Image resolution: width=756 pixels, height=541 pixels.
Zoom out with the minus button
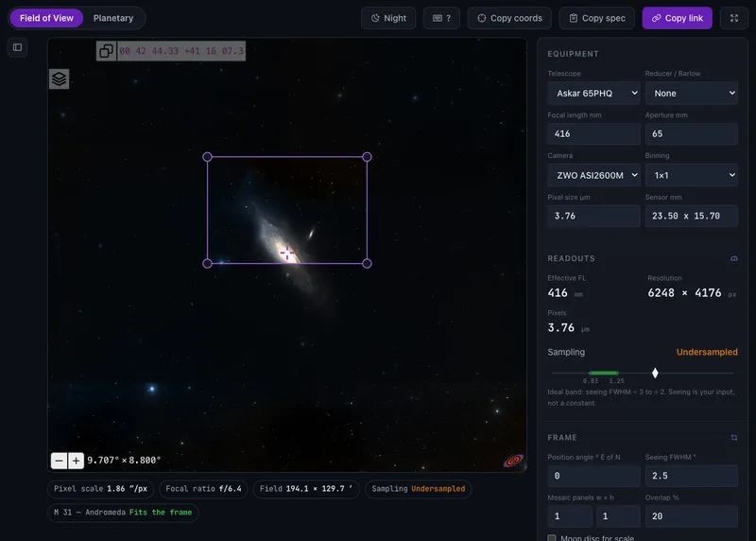click(x=59, y=461)
